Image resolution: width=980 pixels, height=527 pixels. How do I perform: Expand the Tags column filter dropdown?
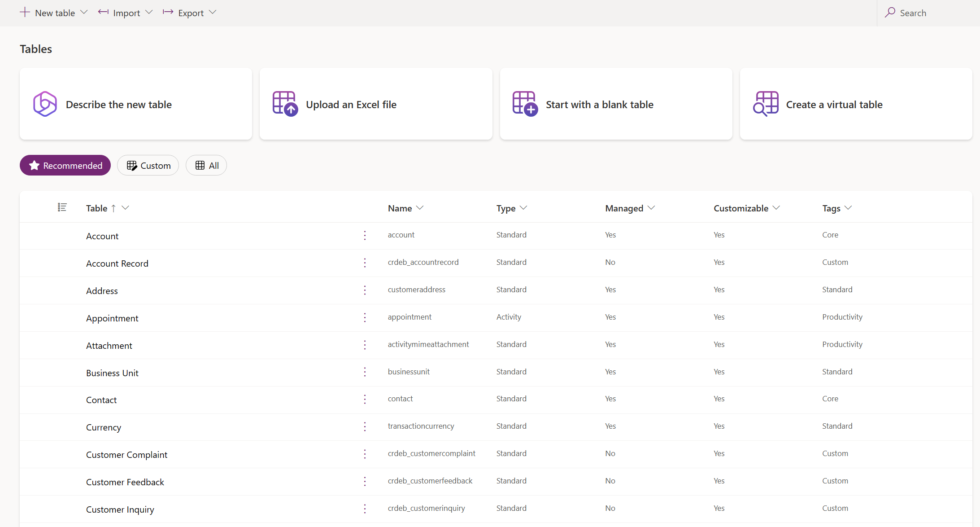849,208
